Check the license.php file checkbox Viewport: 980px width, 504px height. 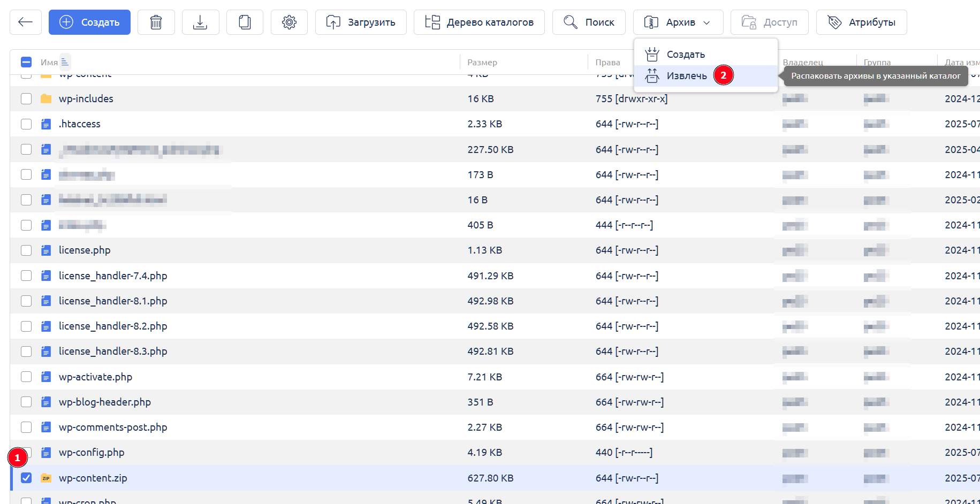26,250
